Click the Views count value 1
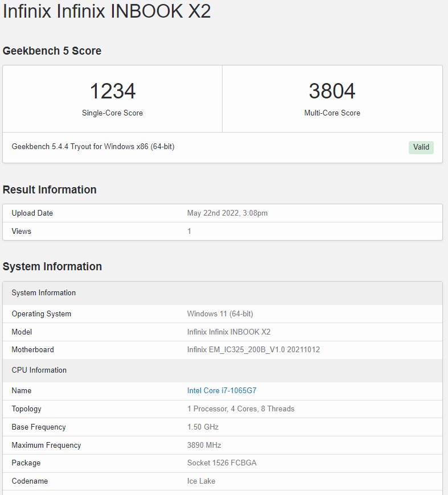Image resolution: width=448 pixels, height=495 pixels. 189,231
